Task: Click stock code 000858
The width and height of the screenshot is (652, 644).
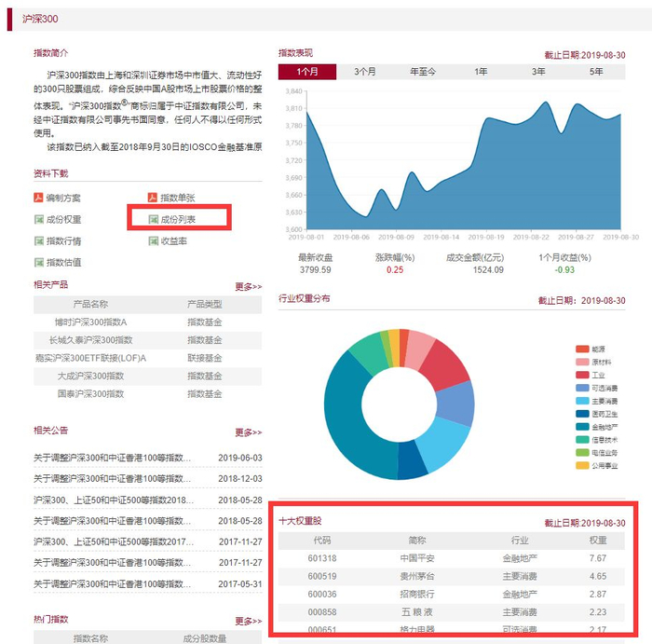Action: [322, 612]
